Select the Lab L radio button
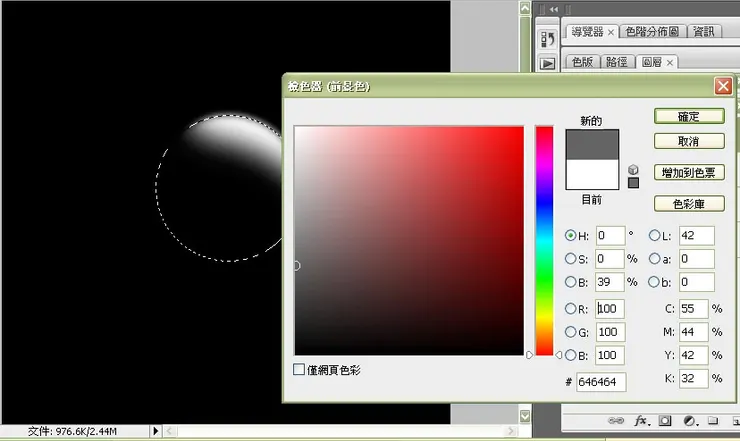The width and height of the screenshot is (740, 441). tap(654, 235)
